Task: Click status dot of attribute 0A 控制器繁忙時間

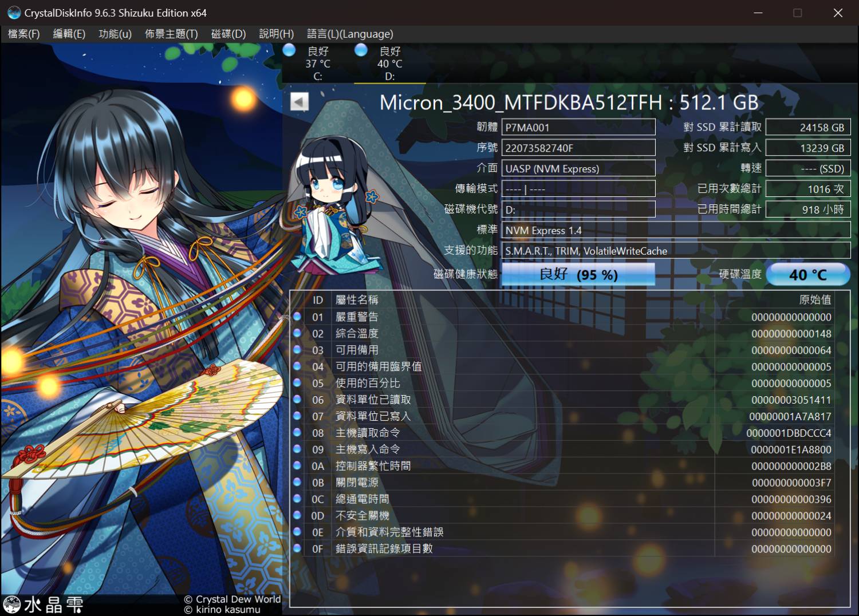Action: (x=297, y=465)
